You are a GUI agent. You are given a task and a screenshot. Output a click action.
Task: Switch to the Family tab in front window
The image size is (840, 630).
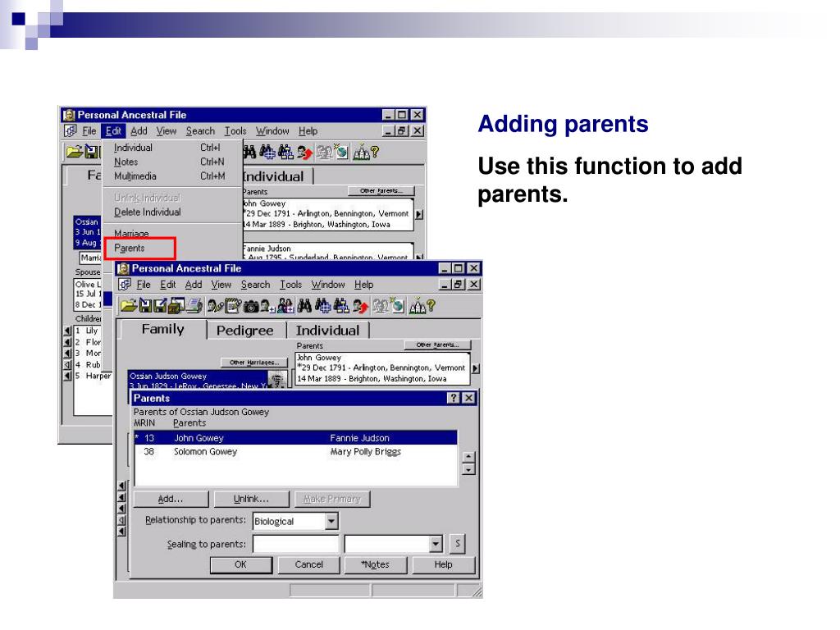click(x=163, y=329)
